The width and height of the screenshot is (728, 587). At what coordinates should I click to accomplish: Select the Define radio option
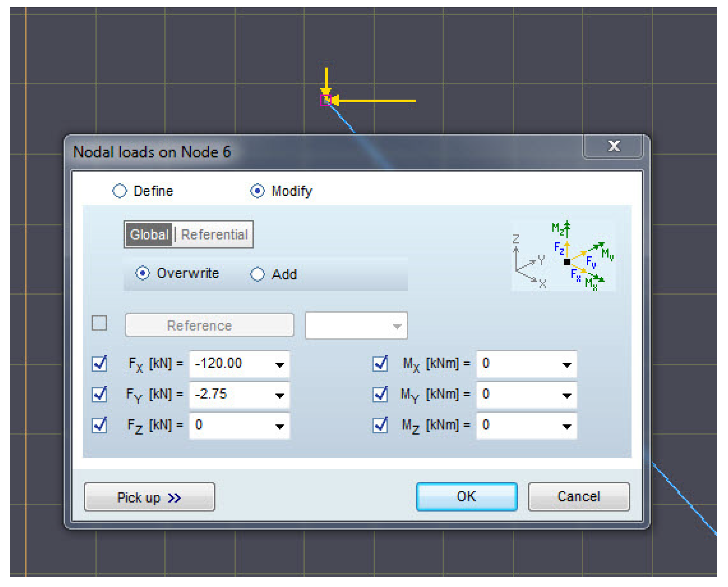pyautogui.click(x=120, y=191)
